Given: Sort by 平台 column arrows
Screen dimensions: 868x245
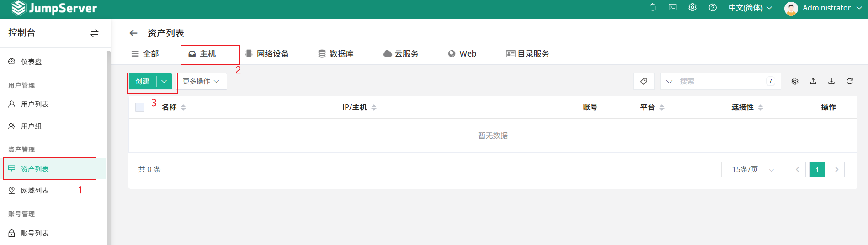Looking at the screenshot, I should click(662, 108).
